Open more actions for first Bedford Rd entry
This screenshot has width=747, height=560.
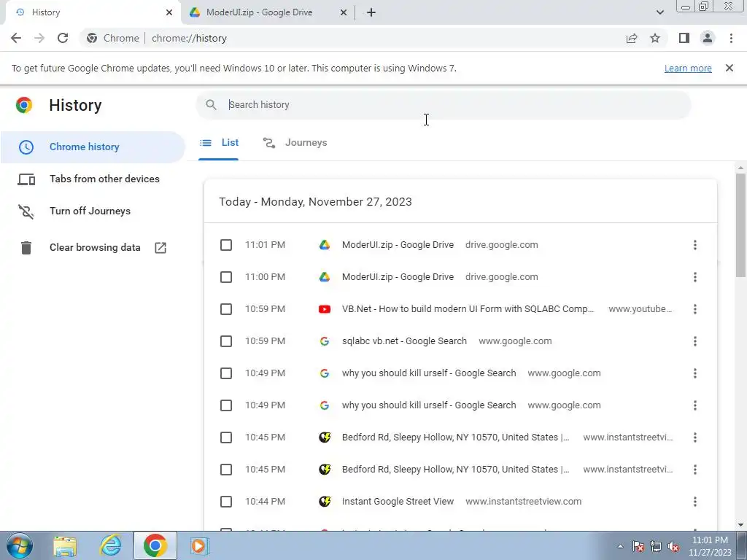point(695,437)
